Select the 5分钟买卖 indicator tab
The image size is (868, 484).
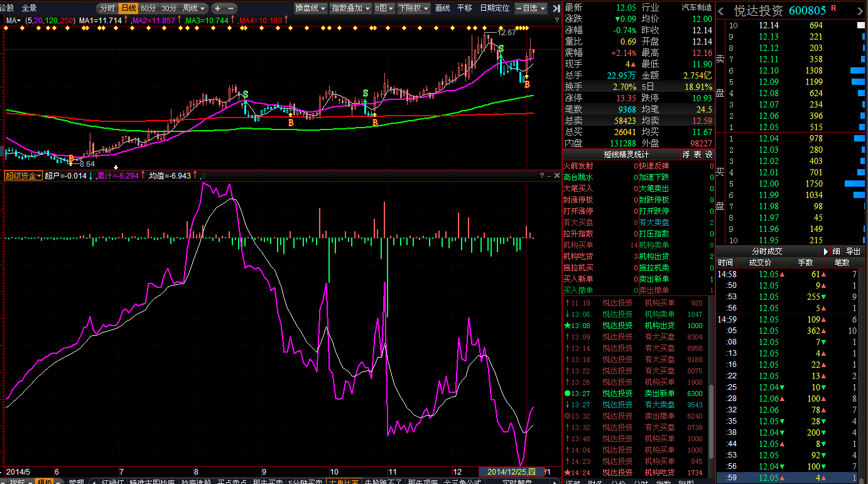pyautogui.click(x=305, y=481)
